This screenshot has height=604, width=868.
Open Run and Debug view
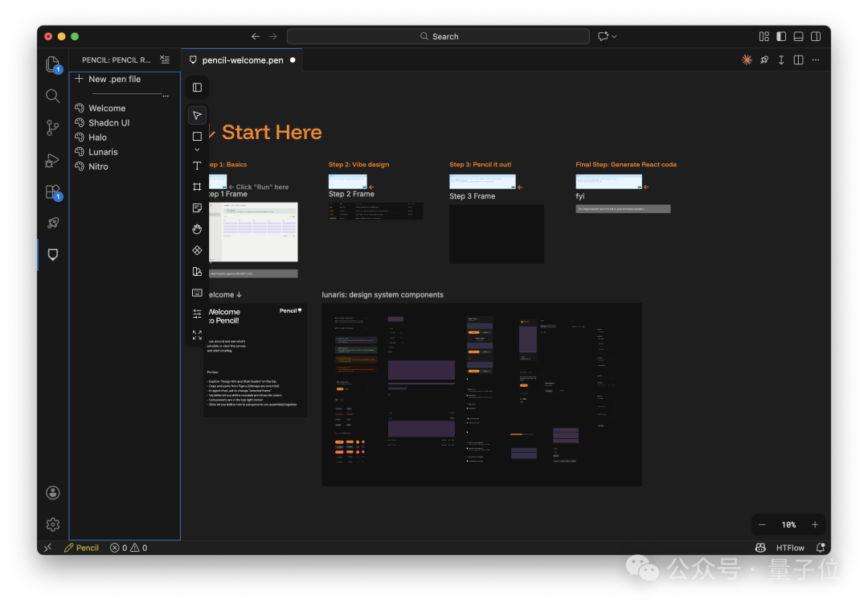[x=52, y=160]
